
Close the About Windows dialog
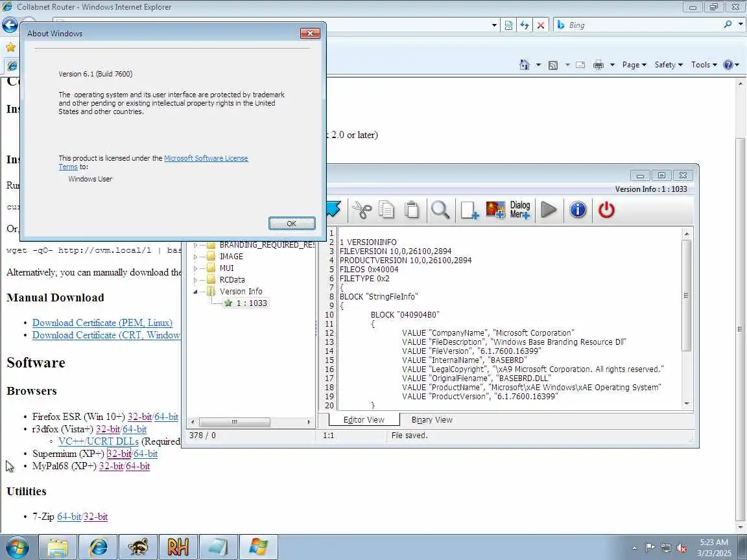coord(310,33)
